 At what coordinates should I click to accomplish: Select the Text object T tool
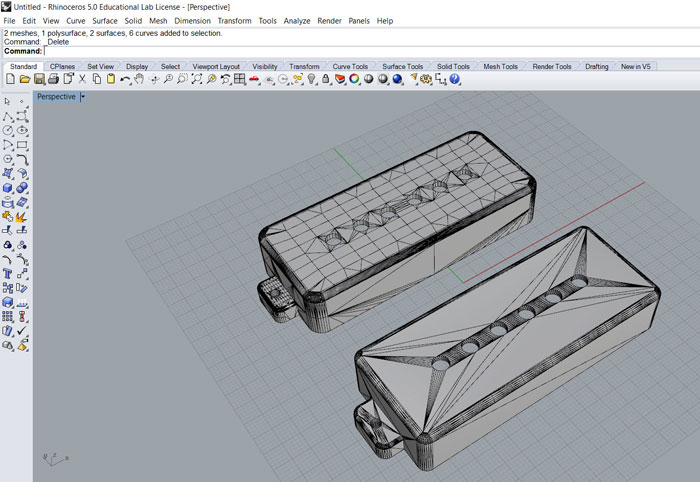tap(8, 274)
